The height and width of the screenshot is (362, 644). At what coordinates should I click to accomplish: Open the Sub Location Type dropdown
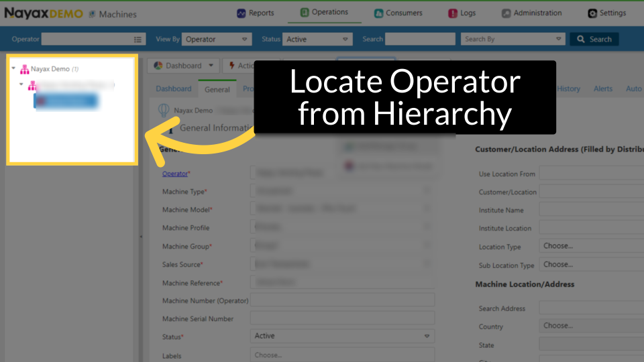click(x=592, y=264)
